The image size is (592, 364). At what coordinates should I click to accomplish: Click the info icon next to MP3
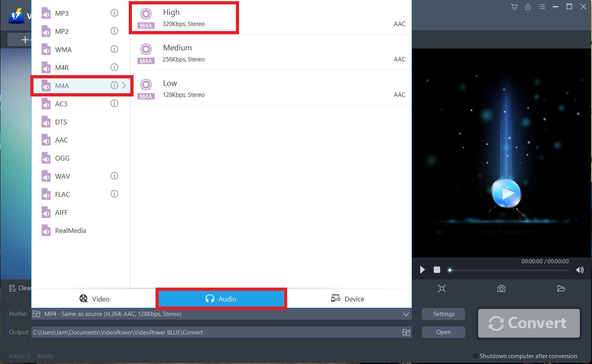tap(114, 13)
